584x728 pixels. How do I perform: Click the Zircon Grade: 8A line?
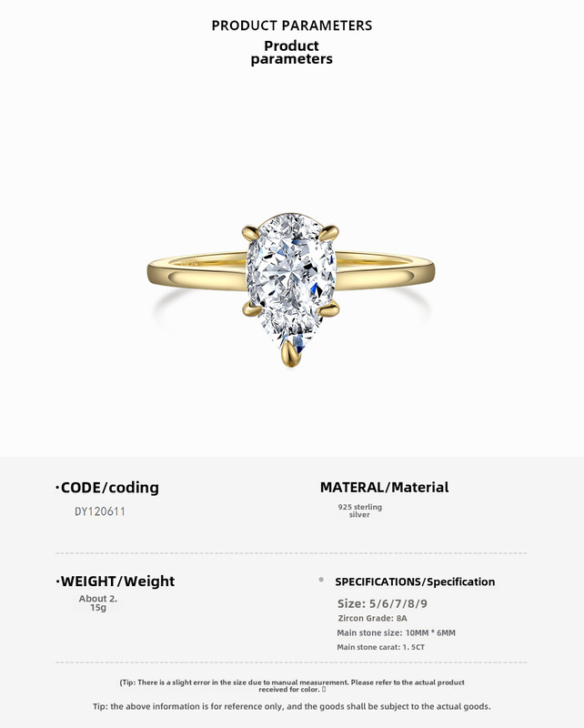tap(372, 619)
